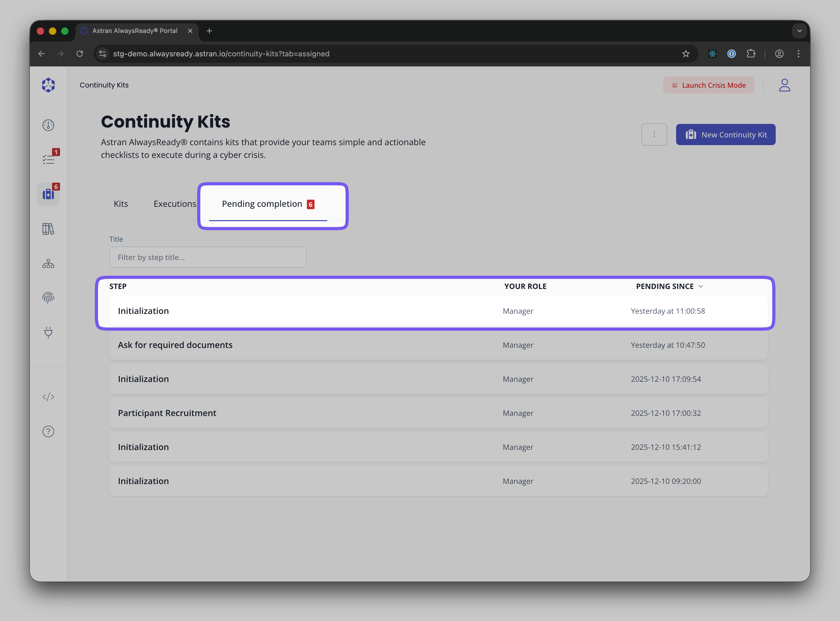Image resolution: width=840 pixels, height=621 pixels.
Task: Open the dashboard gauge sidebar icon
Action: click(48, 125)
